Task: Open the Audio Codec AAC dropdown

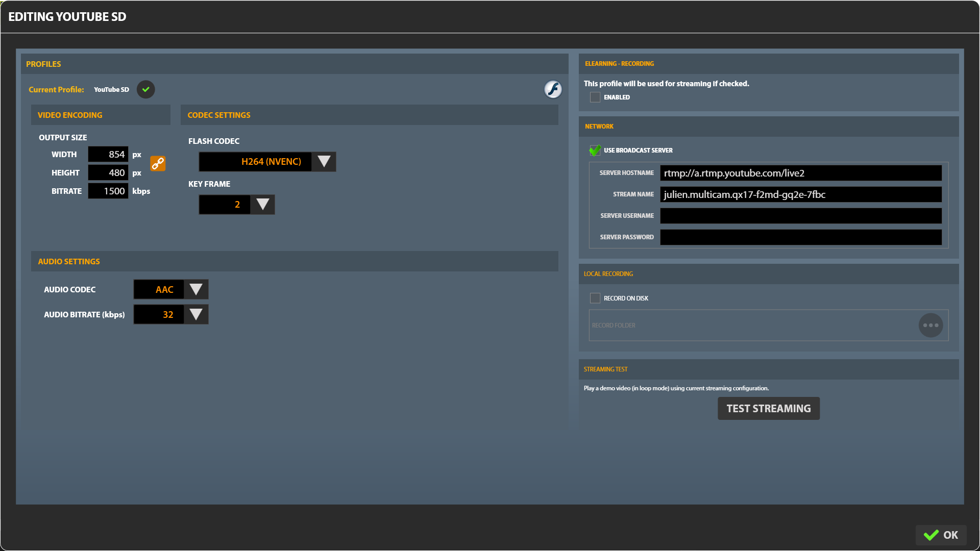Action: tap(196, 289)
